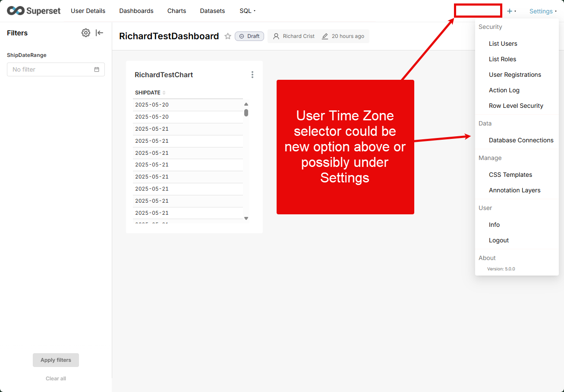The width and height of the screenshot is (564, 392).
Task: Click the pencil last-modified icon
Action: click(325, 36)
